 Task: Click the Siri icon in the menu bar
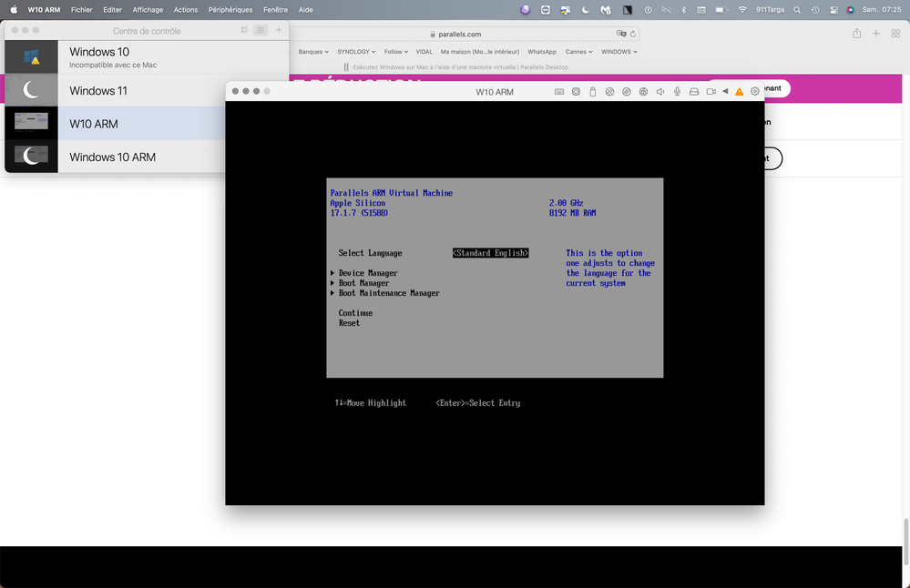click(850, 10)
